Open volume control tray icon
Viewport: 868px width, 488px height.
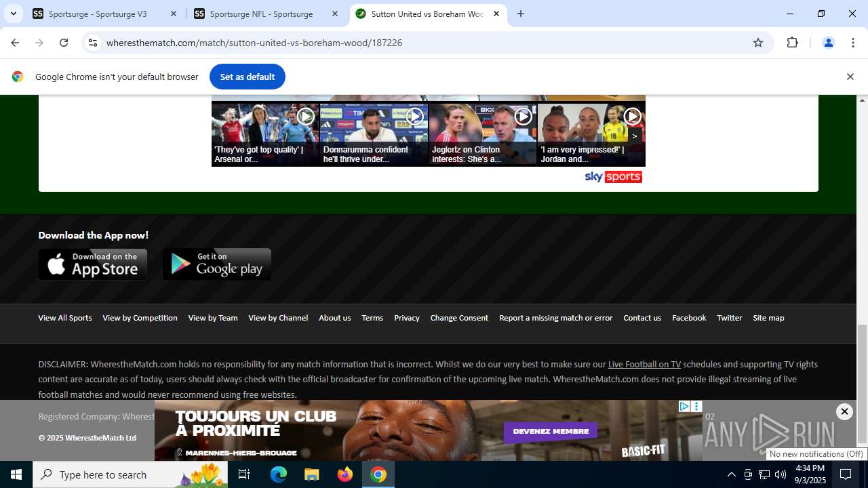pos(781,474)
